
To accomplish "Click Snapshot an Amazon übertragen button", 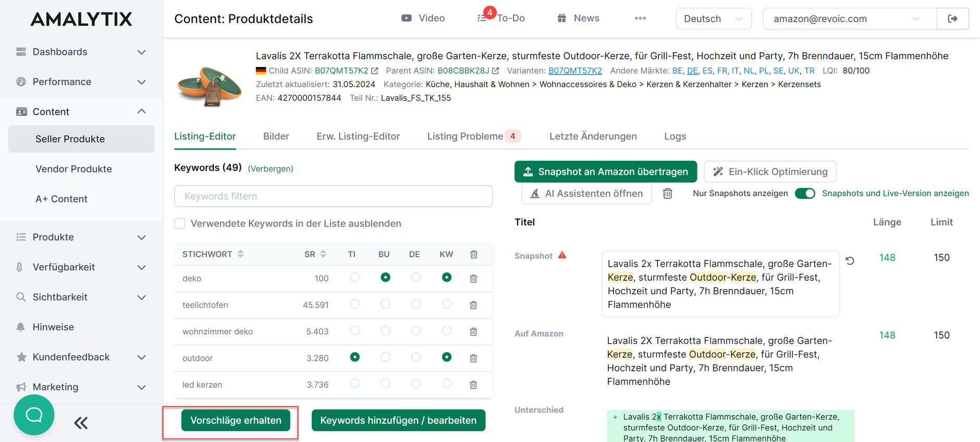I will pyautogui.click(x=606, y=172).
